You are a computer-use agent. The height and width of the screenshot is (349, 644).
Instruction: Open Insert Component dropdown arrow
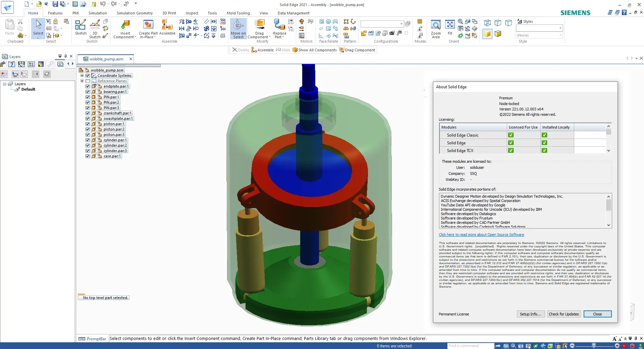coord(136,37)
